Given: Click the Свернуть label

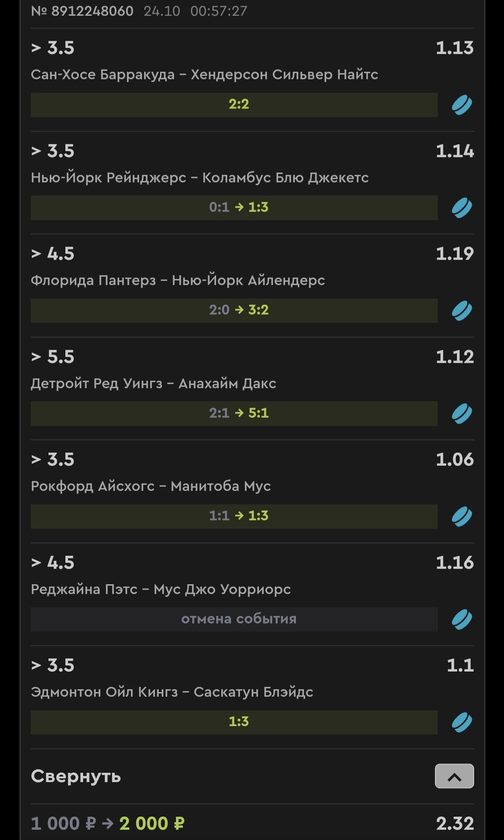Looking at the screenshot, I should click(76, 776).
